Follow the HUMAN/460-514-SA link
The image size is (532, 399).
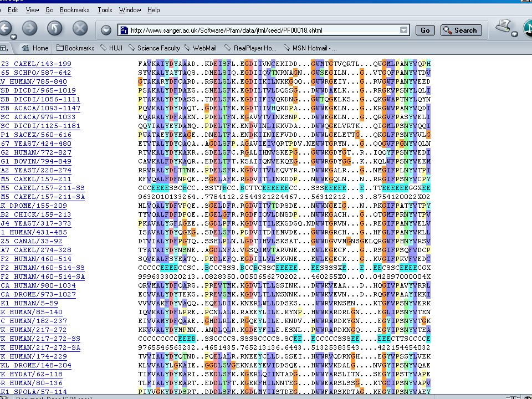[43, 277]
